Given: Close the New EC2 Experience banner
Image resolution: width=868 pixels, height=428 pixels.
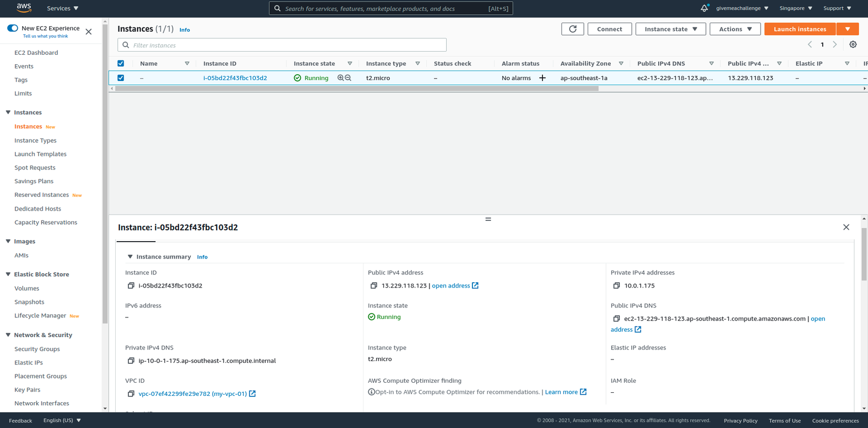Looking at the screenshot, I should tap(89, 32).
